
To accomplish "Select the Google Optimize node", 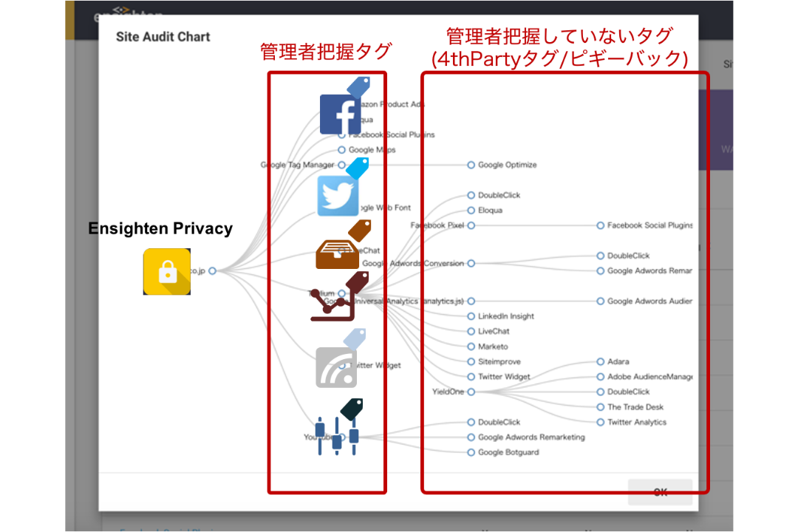I will (471, 165).
